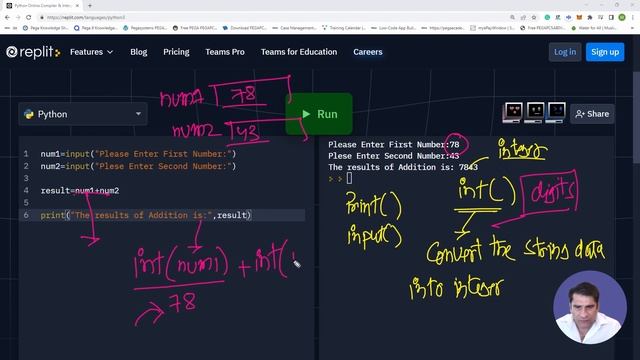Click the presenter webcam thumbnail

click(590, 307)
